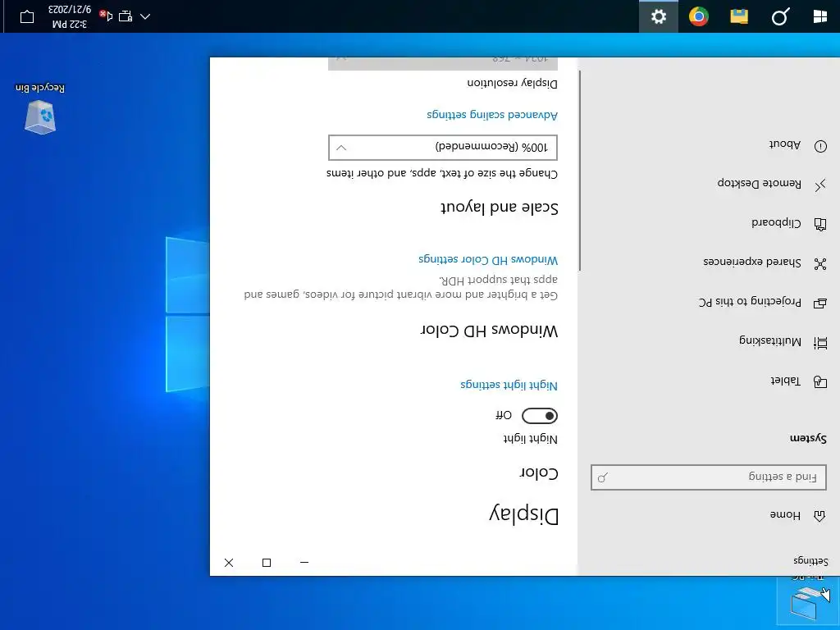840x630 pixels.
Task: Click 'Change the size of text, apps' label
Action: click(x=442, y=174)
